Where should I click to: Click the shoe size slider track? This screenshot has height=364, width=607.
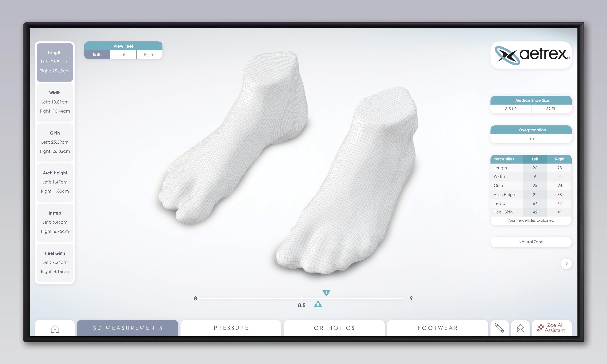pos(245,298)
